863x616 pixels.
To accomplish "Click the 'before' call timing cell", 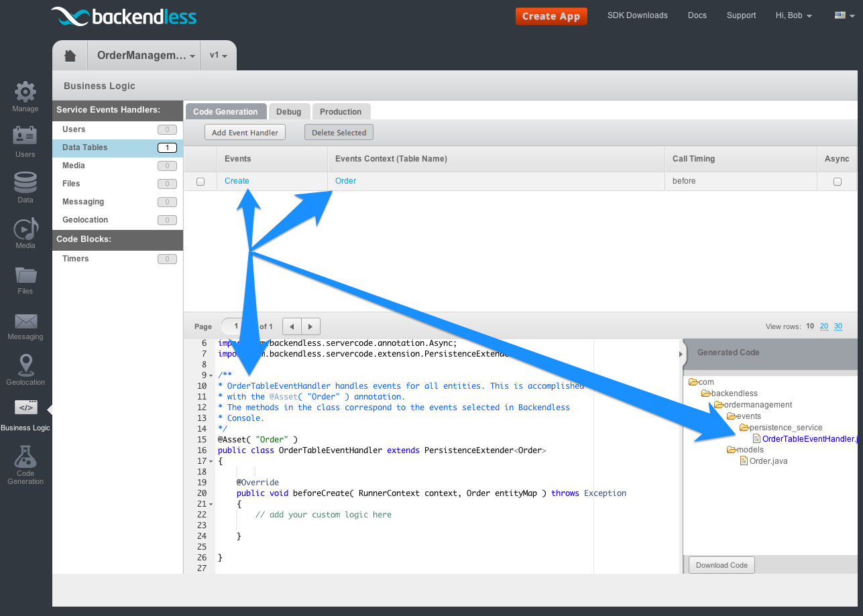I will pos(741,181).
